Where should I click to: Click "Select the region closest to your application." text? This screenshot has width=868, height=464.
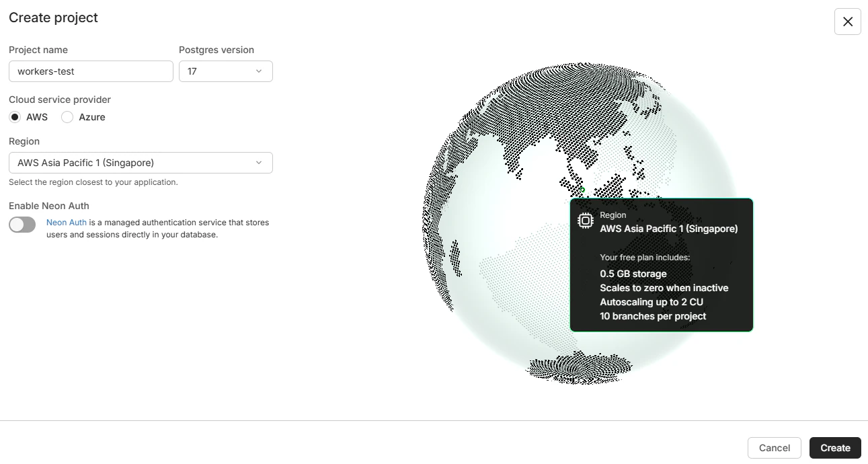click(x=93, y=182)
